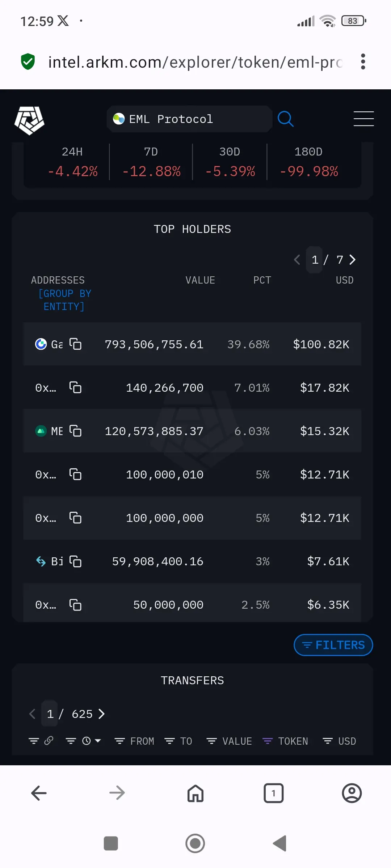Open the hamburger menu
This screenshot has width=391, height=868.
[x=363, y=119]
